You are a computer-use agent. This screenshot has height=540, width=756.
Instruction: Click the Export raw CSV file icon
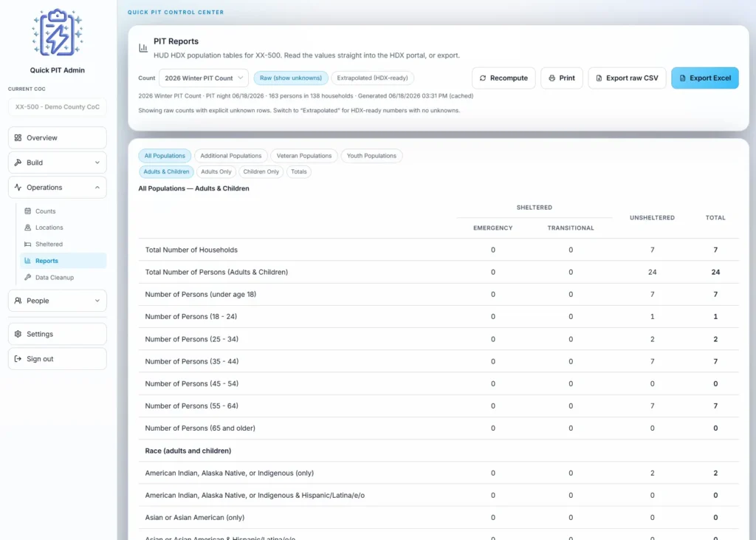click(599, 78)
